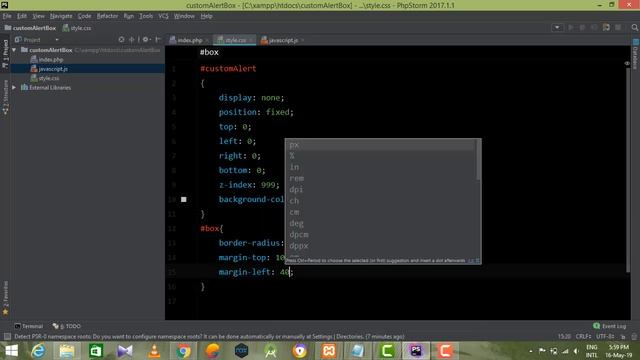
Task: Open the Run menu
Action: (x=129, y=16)
